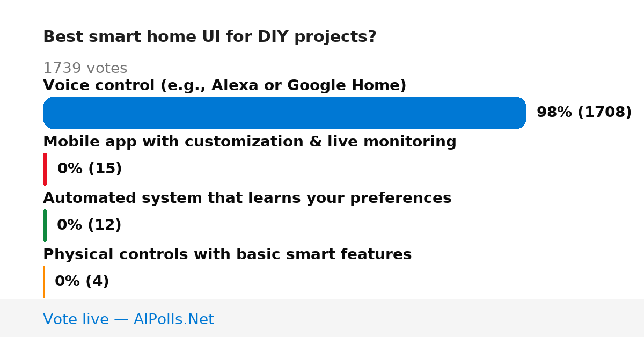644x337 pixels.
Task: Select Physical controls with basic smart features
Action: pos(227,254)
